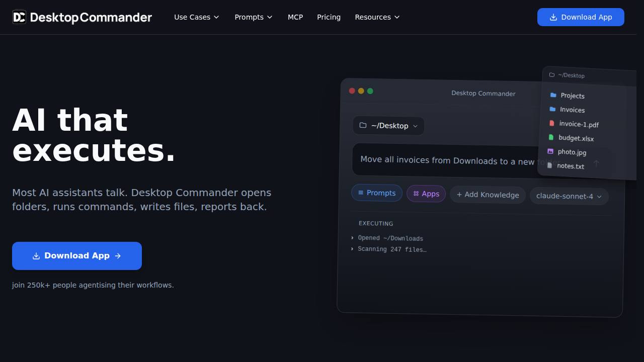Click the green maximize dot on mockup window
The height and width of the screenshot is (362, 644).
coord(370,91)
